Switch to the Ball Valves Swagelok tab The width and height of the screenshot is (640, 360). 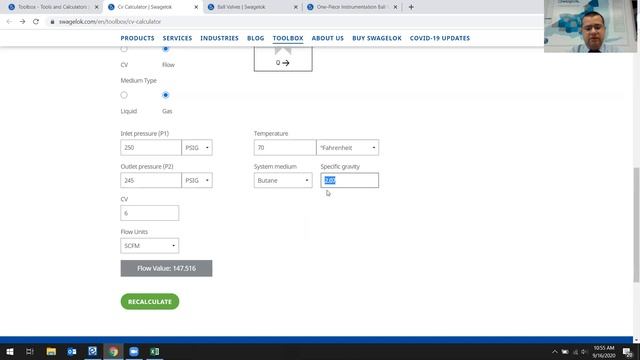pos(252,7)
